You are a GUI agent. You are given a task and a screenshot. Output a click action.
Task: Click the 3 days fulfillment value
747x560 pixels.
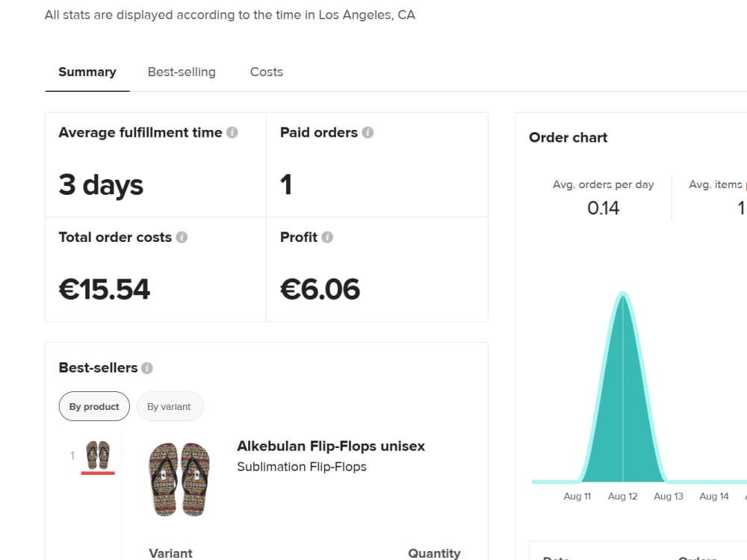pyautogui.click(x=101, y=184)
